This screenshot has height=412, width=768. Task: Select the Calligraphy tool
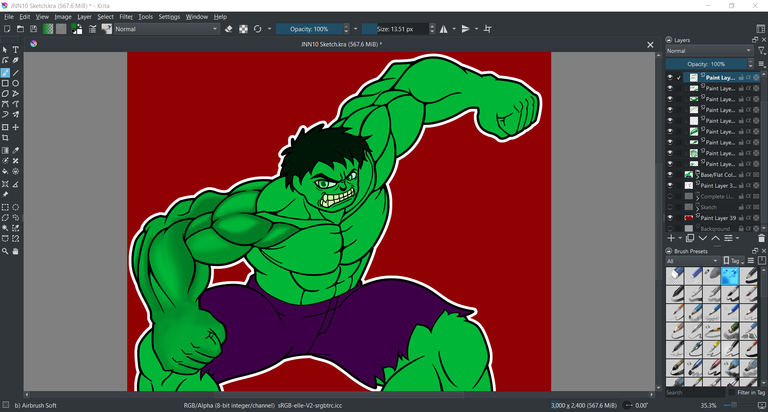point(16,61)
